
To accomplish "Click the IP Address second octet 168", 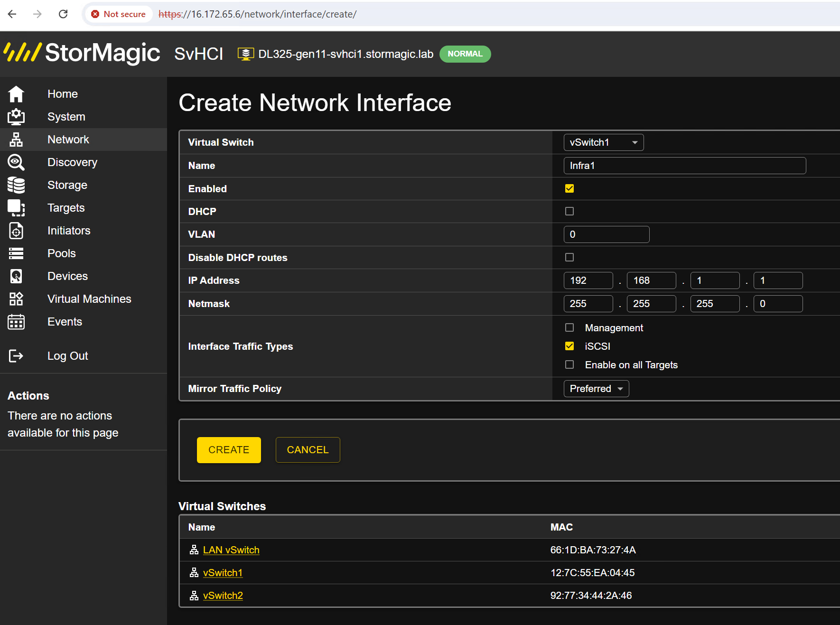I will (x=652, y=280).
